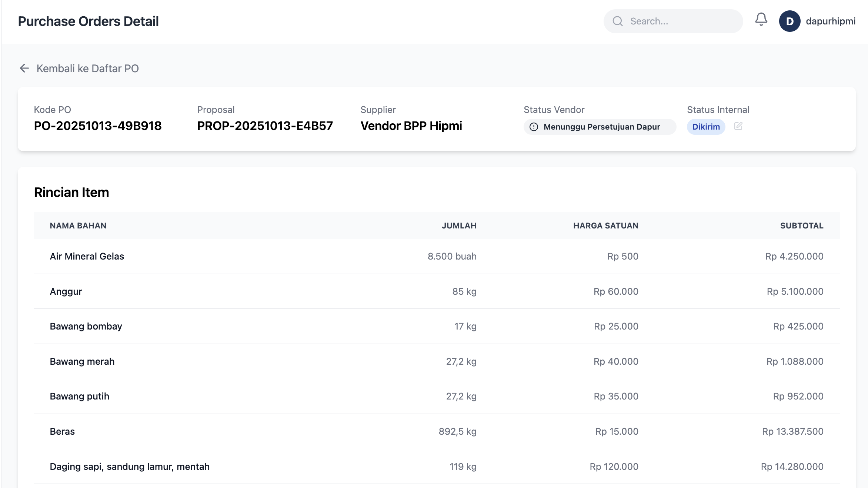Viewport: 868px width, 488px height.
Task: Open Kembali ke Daftar PO link
Action: click(87, 68)
